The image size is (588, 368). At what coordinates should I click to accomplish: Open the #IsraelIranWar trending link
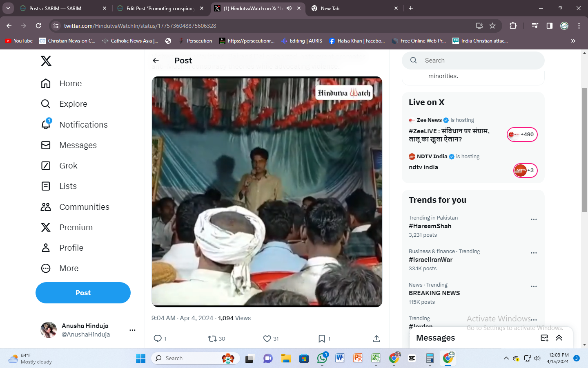[430, 260]
